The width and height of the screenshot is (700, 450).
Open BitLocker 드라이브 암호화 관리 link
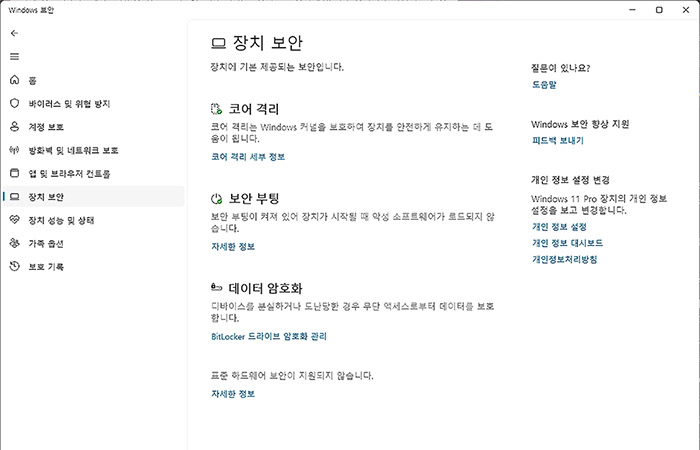click(269, 336)
